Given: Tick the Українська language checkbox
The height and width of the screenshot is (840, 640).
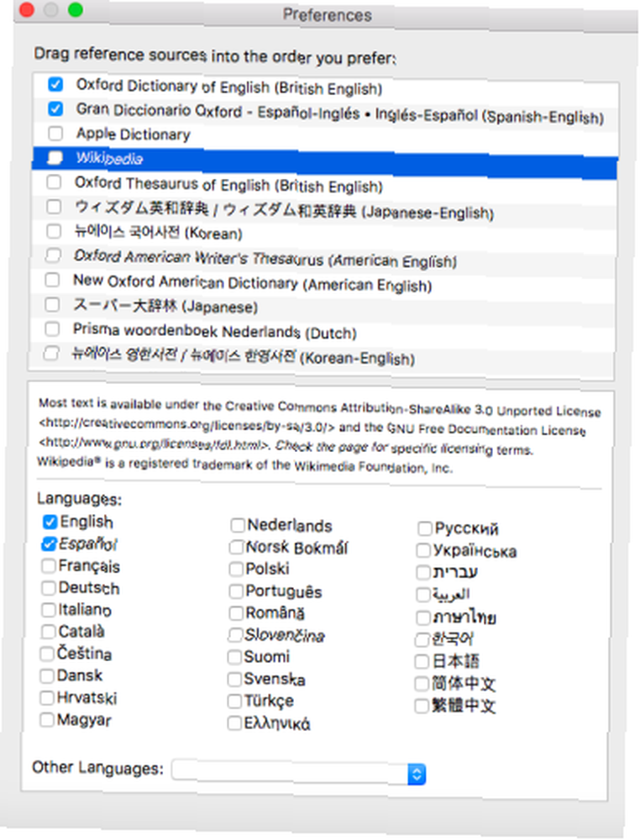Looking at the screenshot, I should coord(423,550).
